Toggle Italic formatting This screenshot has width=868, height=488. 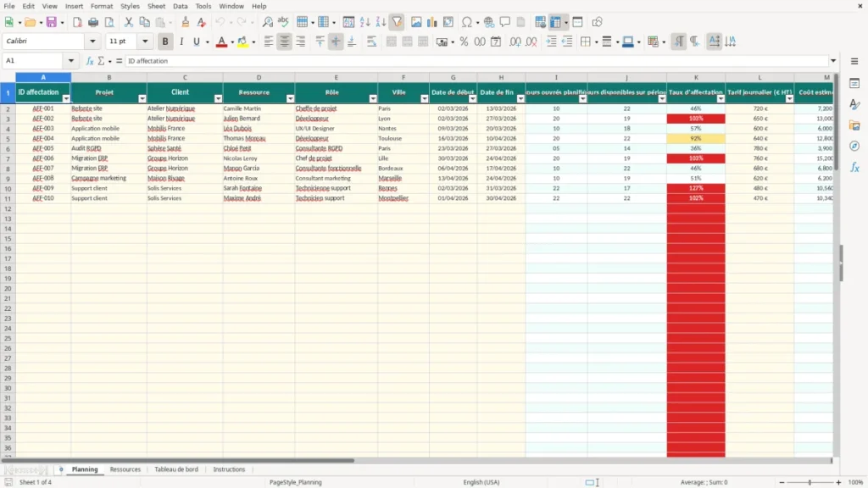[181, 42]
